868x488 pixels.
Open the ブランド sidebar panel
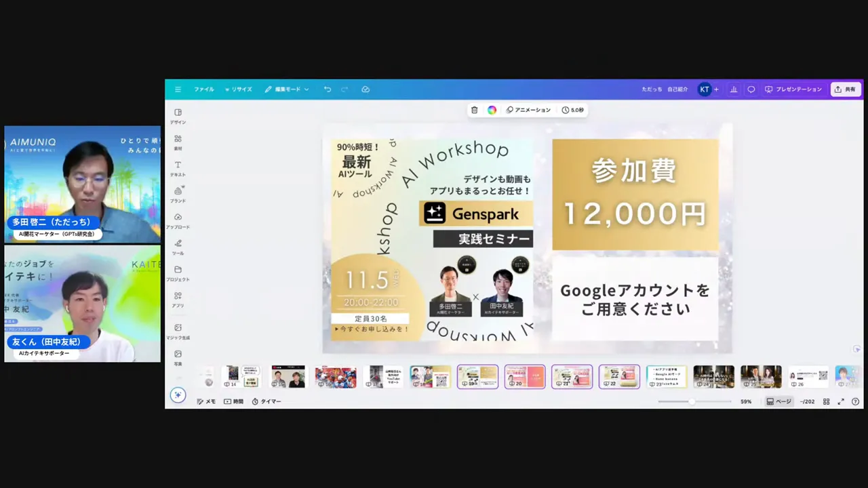pos(178,195)
